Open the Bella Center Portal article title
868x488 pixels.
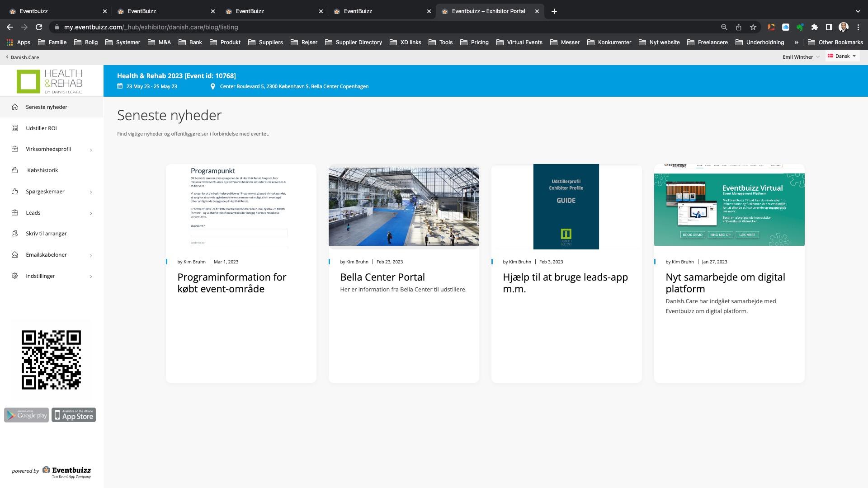[x=382, y=277]
